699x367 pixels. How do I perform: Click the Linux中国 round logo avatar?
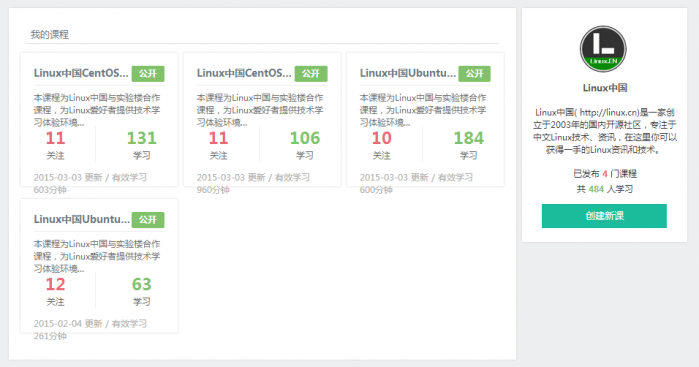click(603, 49)
